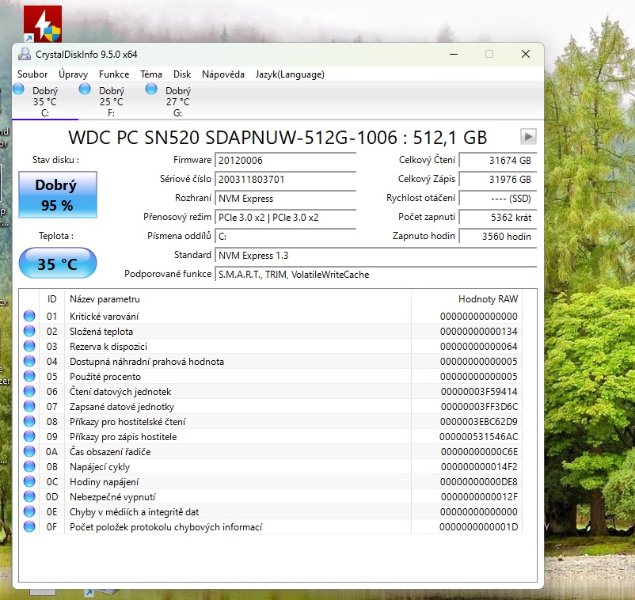The width and height of the screenshot is (635, 600).
Task: Open the Jazyk(Language) menu
Action: click(x=290, y=74)
